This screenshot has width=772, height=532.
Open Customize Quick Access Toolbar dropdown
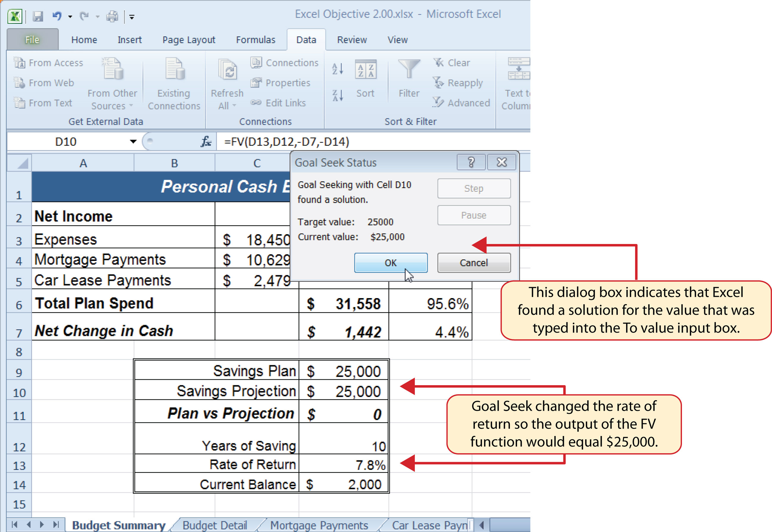pos(132,17)
